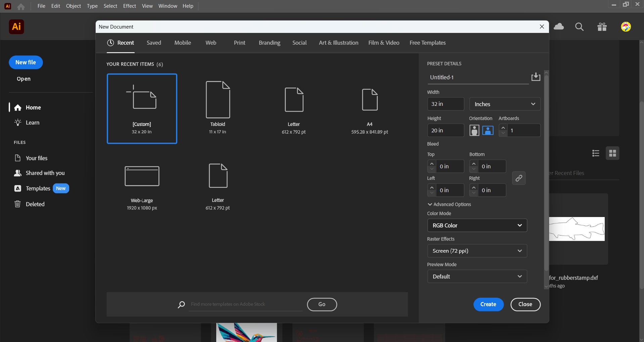Open the What's New gift icon
The width and height of the screenshot is (644, 342).
pyautogui.click(x=602, y=27)
